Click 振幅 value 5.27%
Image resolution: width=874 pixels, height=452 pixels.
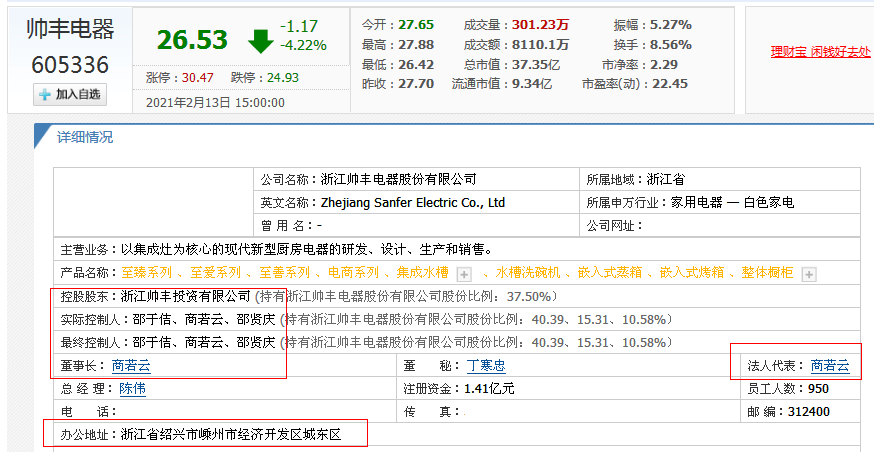coord(671,25)
